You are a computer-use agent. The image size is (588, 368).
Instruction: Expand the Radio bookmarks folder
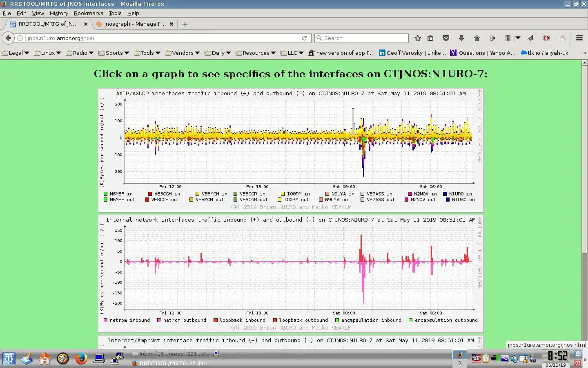pyautogui.click(x=80, y=53)
